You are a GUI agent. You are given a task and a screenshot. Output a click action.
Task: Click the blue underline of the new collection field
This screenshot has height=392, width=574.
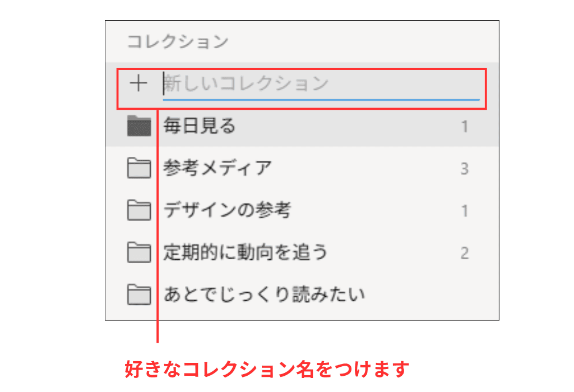point(321,99)
